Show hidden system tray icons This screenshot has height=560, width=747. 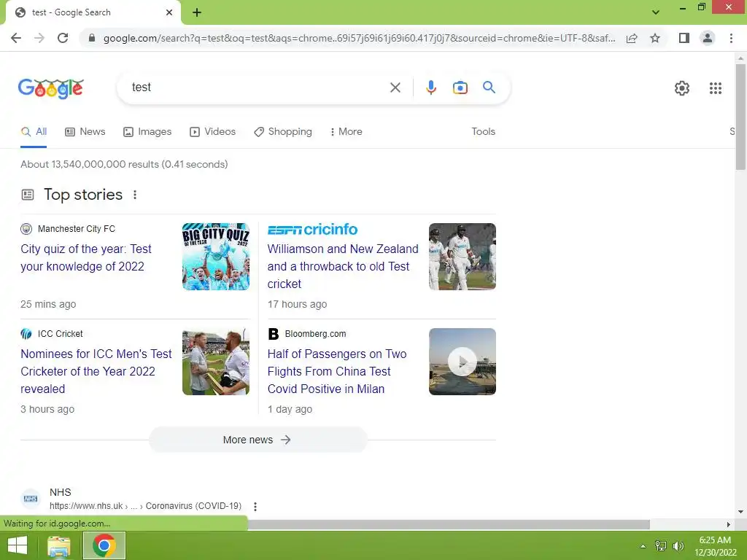pyautogui.click(x=643, y=546)
